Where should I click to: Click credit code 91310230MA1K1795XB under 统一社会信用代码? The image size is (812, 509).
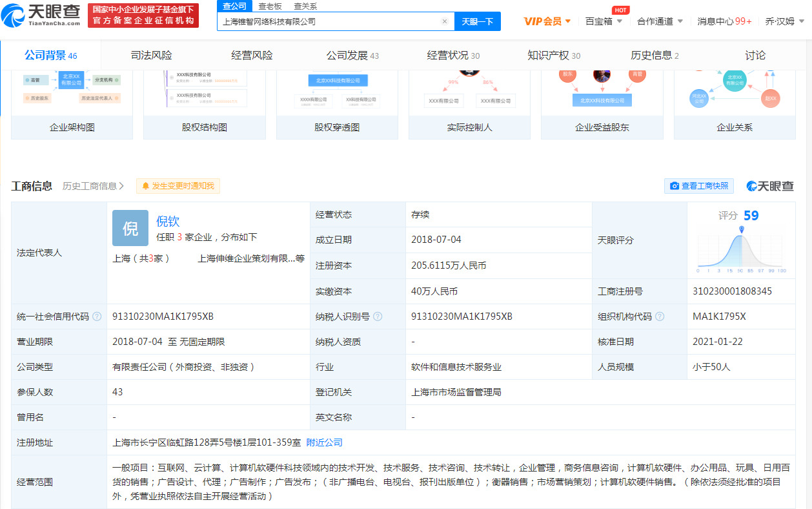click(x=163, y=317)
